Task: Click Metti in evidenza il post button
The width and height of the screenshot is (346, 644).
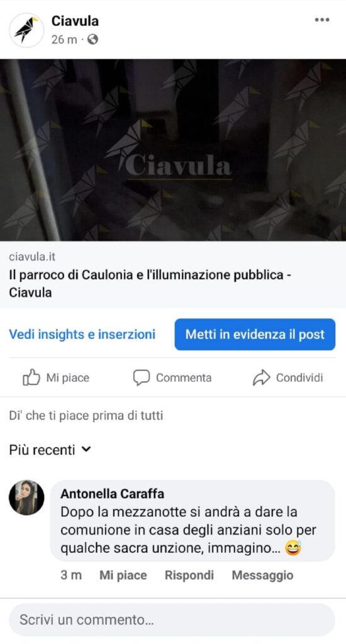Action: click(x=255, y=335)
